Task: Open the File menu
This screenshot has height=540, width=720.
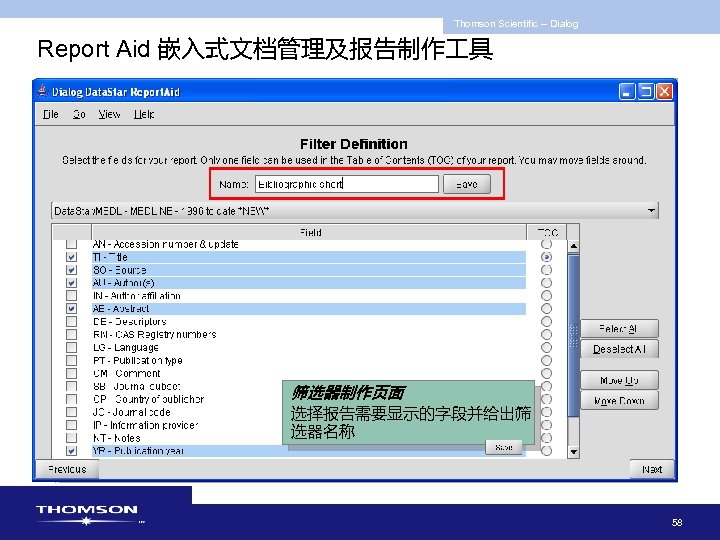Action: coord(51,114)
